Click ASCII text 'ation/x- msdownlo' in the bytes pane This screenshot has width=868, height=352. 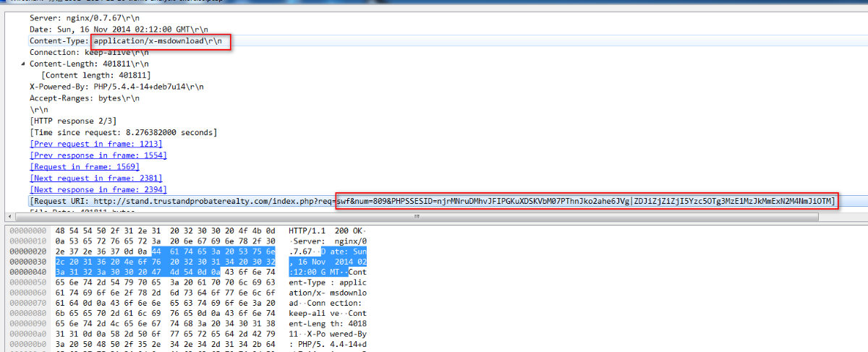click(328, 292)
